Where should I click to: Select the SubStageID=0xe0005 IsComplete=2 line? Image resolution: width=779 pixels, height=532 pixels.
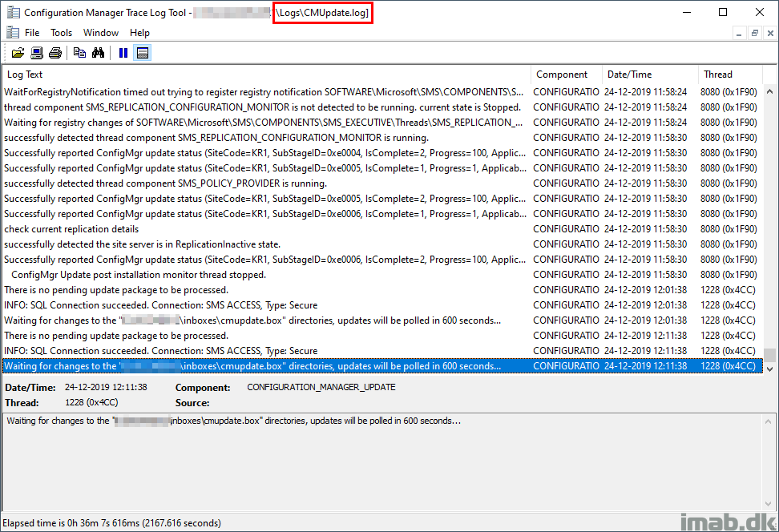coord(382,199)
